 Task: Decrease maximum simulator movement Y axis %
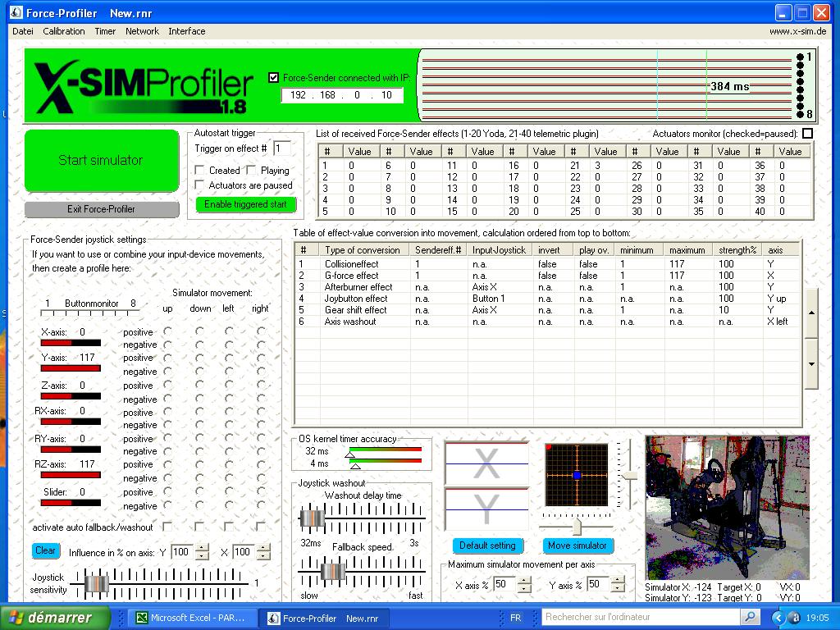tap(618, 589)
